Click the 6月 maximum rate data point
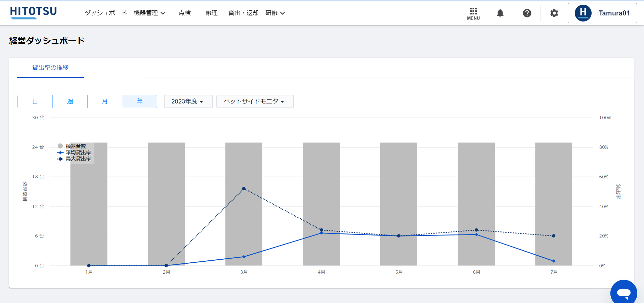 [476, 230]
